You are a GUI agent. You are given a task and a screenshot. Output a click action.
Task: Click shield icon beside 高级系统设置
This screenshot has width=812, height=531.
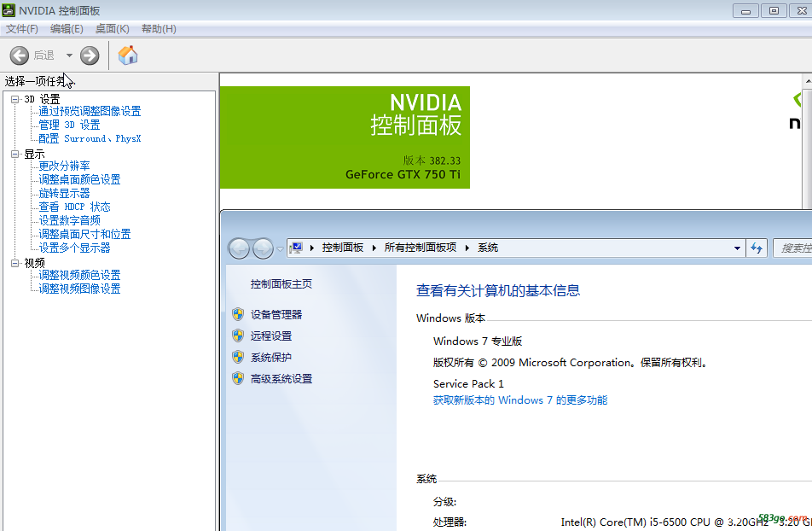(x=238, y=378)
